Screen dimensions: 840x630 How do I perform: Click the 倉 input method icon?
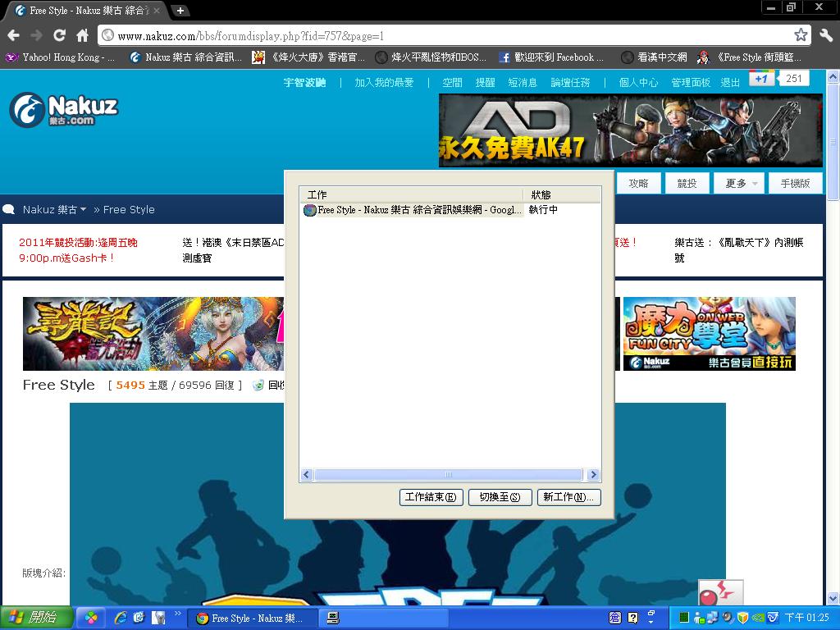(615, 619)
